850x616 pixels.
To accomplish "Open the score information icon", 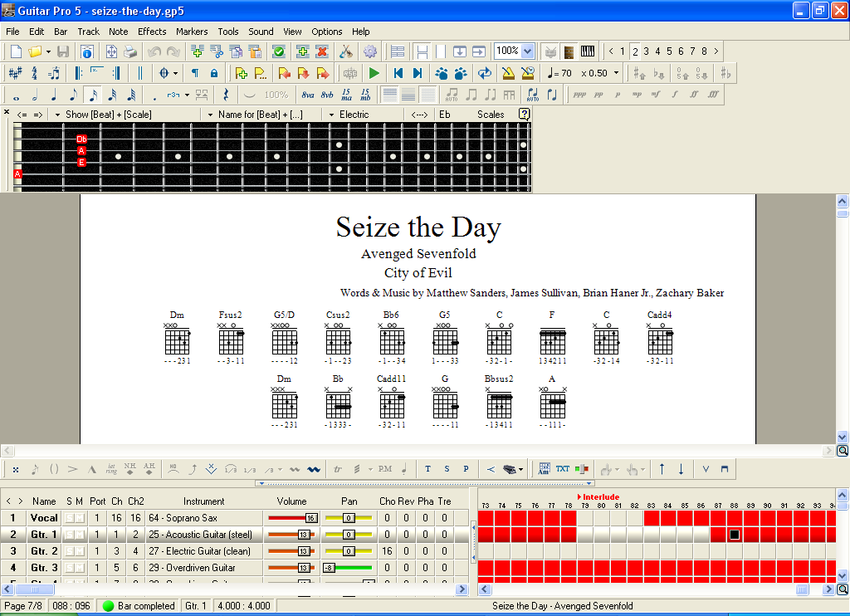I will click(x=86, y=51).
